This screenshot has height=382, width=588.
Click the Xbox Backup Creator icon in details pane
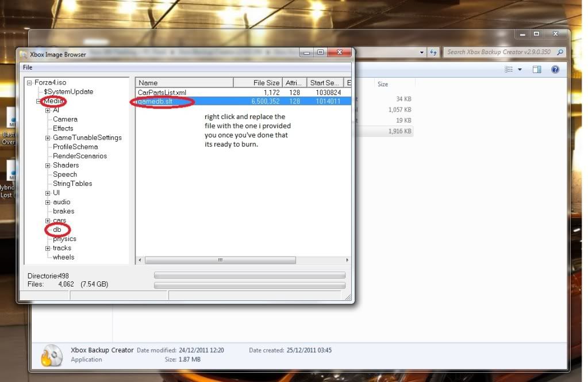point(51,355)
